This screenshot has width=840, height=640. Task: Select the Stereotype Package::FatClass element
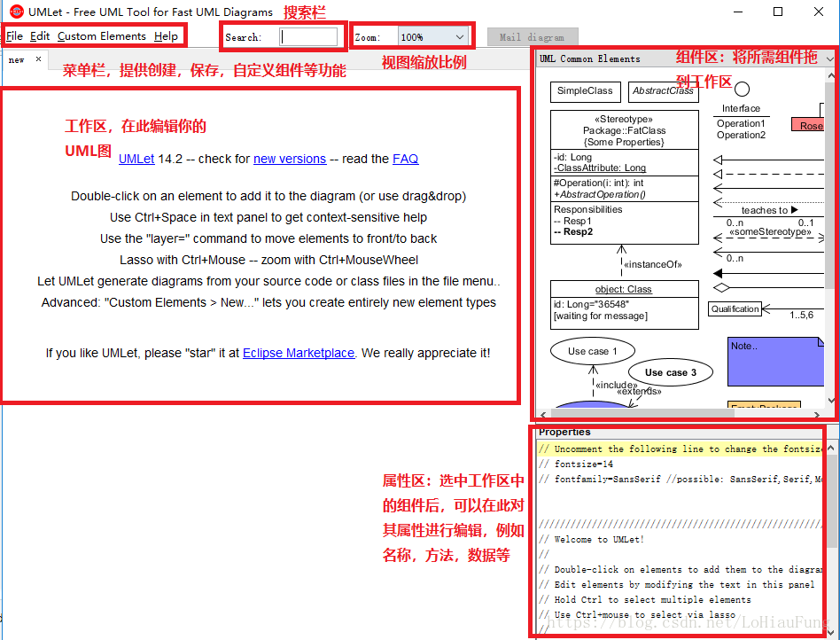pos(624,177)
